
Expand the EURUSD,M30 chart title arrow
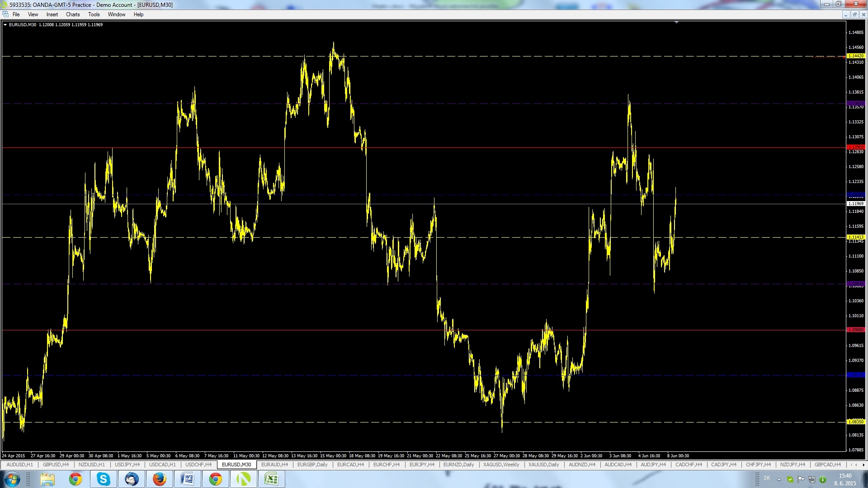[x=5, y=25]
